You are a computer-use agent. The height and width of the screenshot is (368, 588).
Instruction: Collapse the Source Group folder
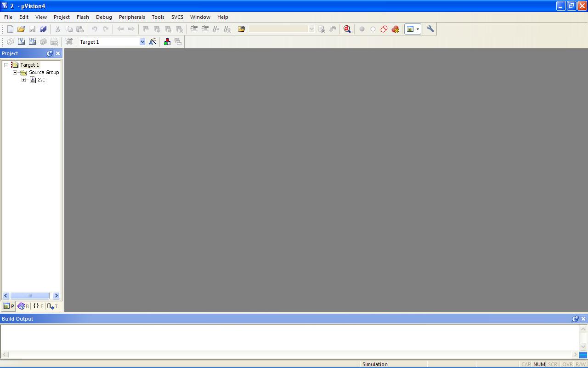(14, 72)
